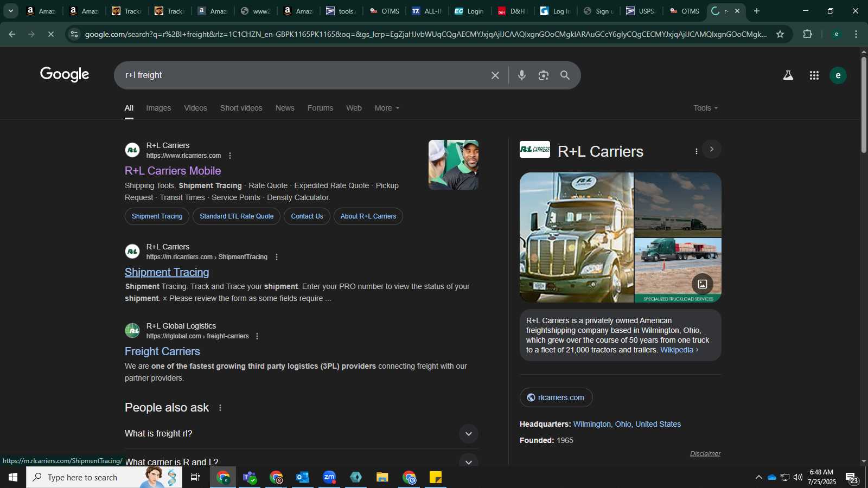Viewport: 868px width, 488px height.
Task: Open rlcarriers.com website button
Action: (556, 397)
